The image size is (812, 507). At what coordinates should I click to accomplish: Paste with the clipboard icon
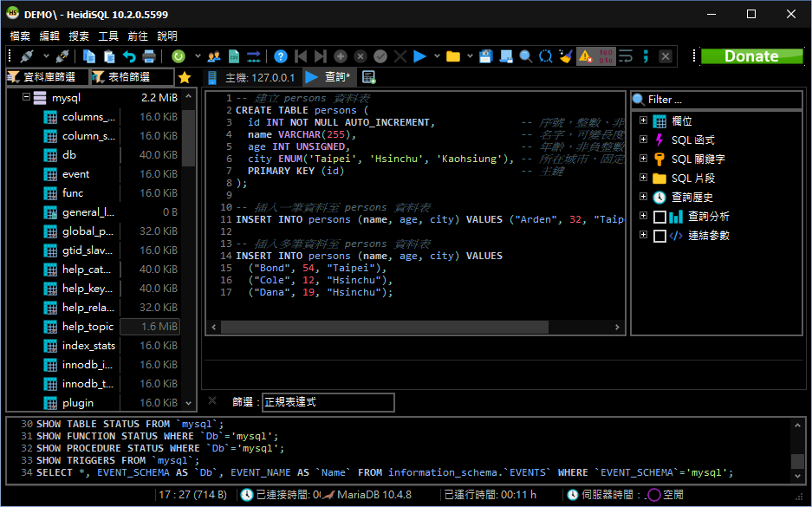pyautogui.click(x=108, y=56)
